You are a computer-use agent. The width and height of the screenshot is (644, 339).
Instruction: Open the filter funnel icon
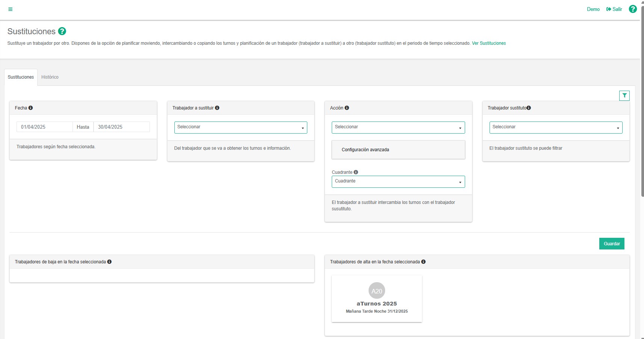click(x=624, y=96)
